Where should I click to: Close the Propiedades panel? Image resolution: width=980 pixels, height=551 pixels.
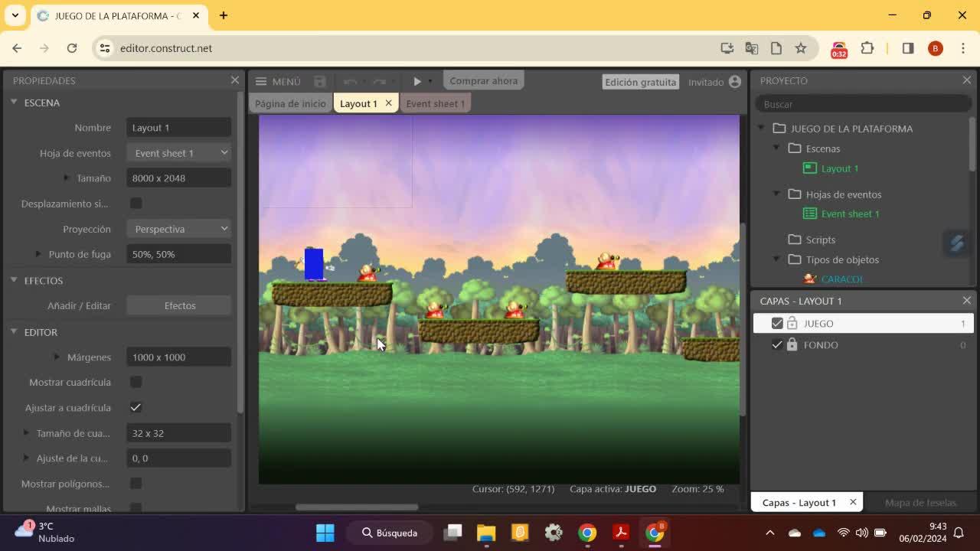(x=235, y=80)
